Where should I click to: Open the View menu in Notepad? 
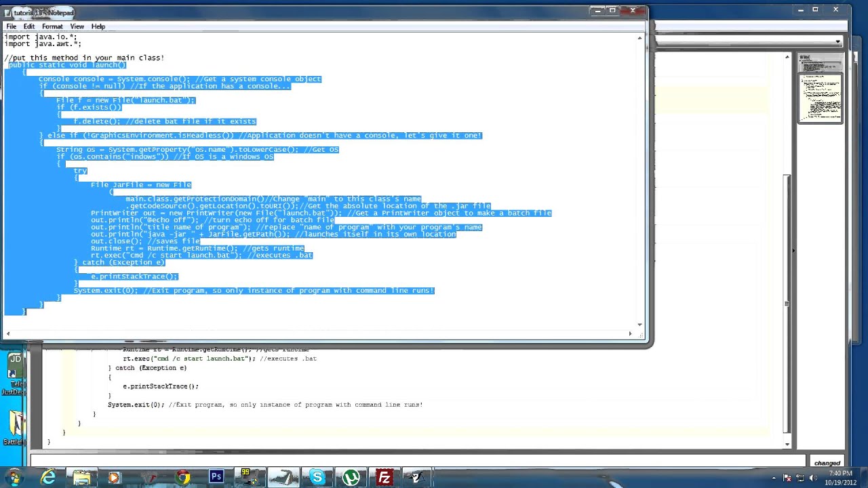point(77,26)
